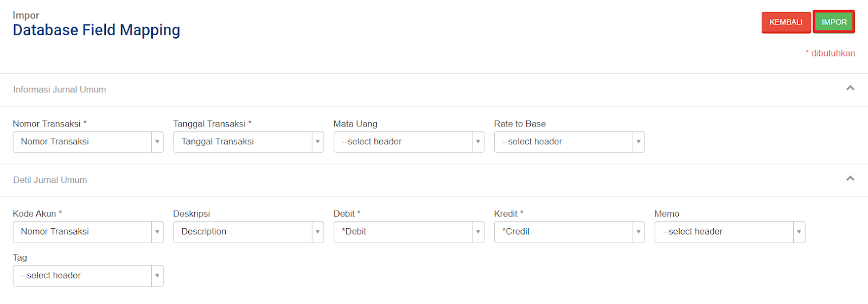
Task: Open the Kode Akun mapping dropdown
Action: click(88, 232)
